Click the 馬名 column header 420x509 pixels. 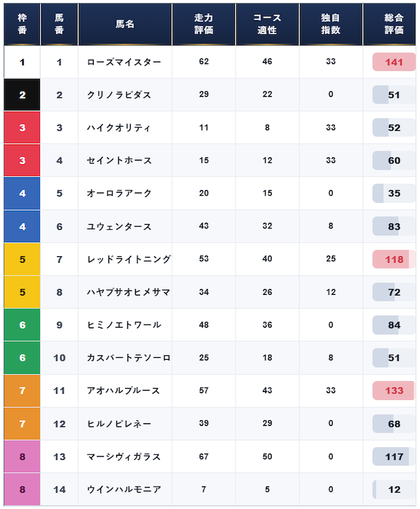point(125,24)
